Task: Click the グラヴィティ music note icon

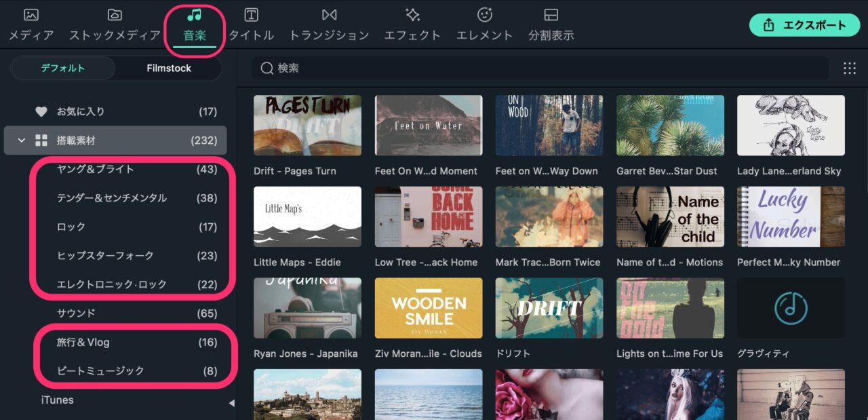Action: tap(791, 308)
